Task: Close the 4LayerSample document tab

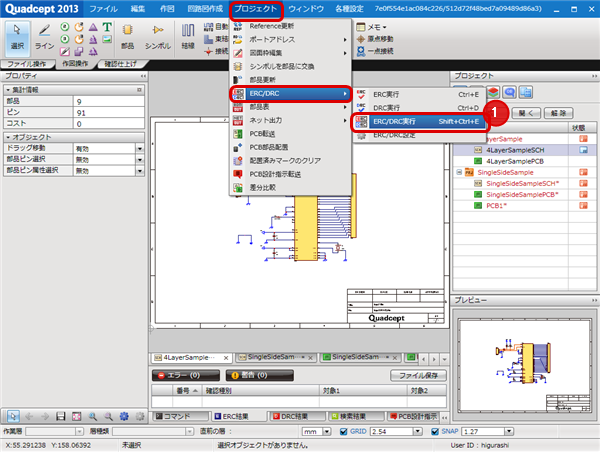Action: (x=226, y=358)
